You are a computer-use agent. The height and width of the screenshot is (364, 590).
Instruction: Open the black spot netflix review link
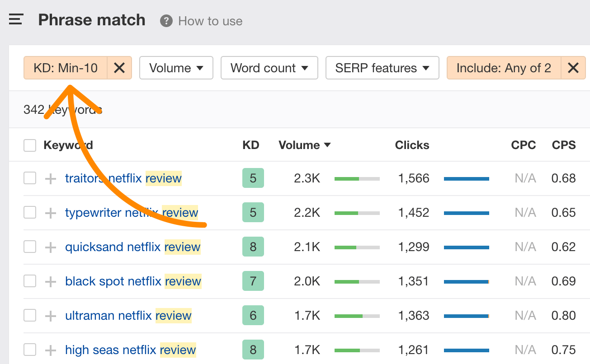pyautogui.click(x=133, y=281)
